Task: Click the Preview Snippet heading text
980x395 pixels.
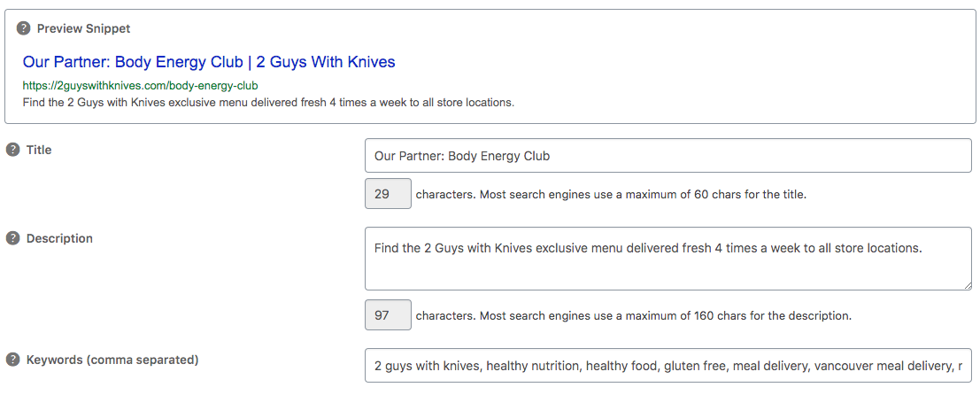Action: coord(83,29)
